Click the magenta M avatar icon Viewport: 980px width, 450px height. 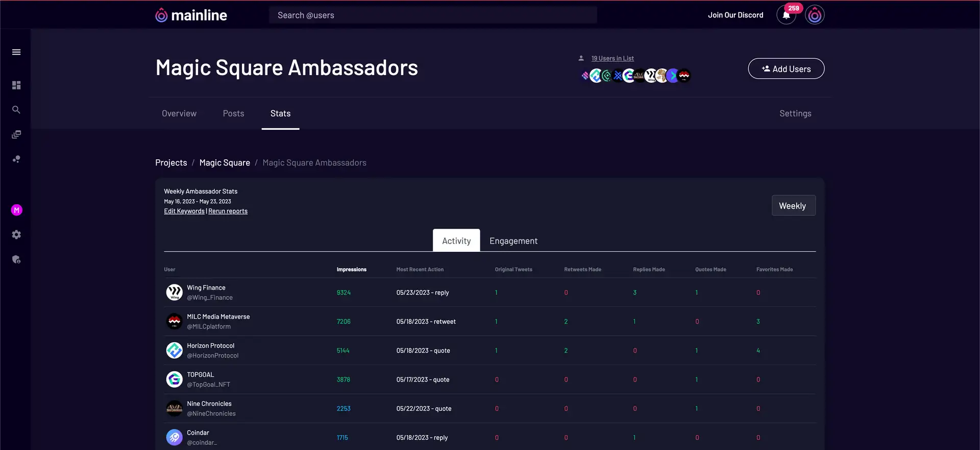(16, 210)
